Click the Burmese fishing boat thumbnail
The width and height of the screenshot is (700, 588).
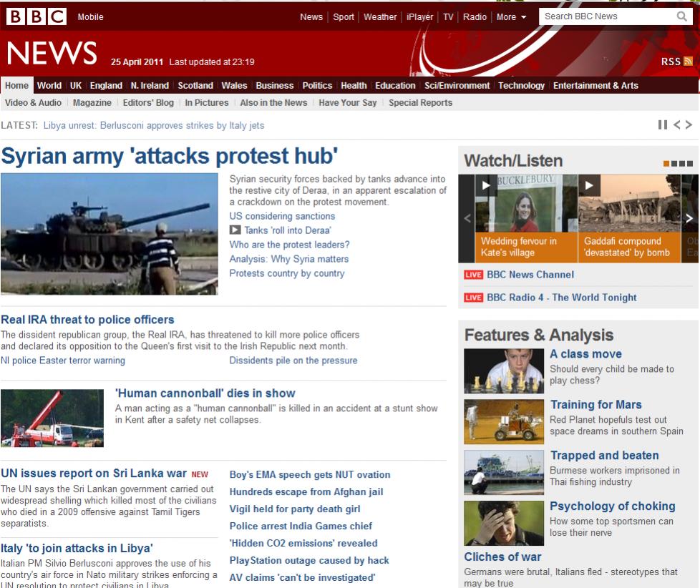504,472
